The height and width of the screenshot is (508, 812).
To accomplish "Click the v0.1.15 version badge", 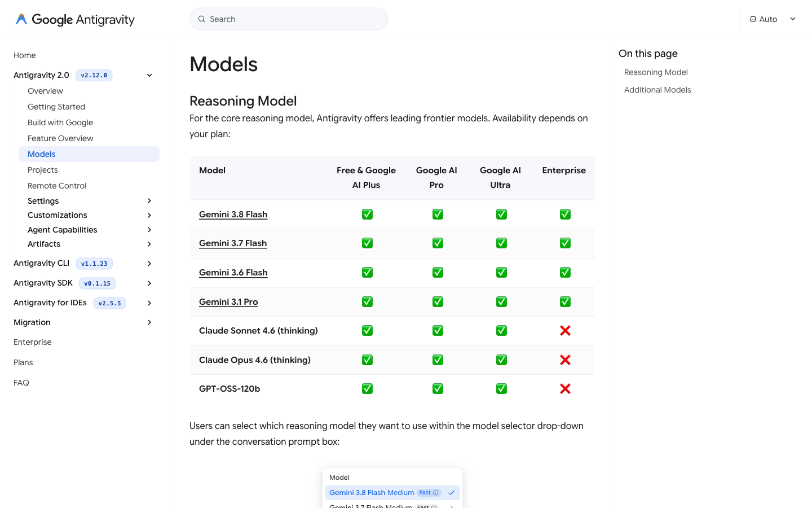I will coord(98,283).
